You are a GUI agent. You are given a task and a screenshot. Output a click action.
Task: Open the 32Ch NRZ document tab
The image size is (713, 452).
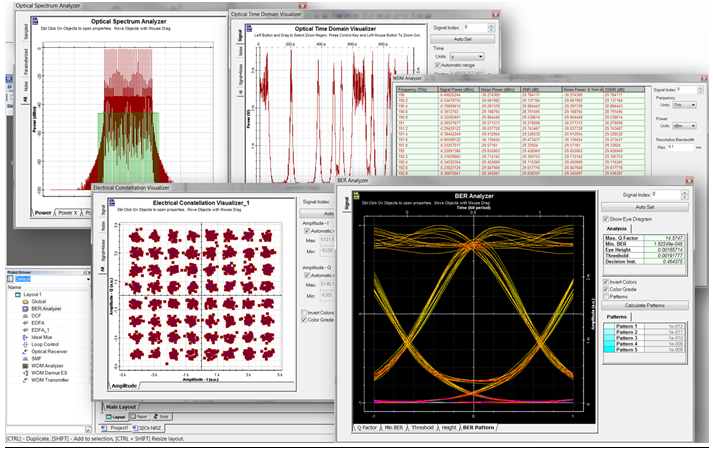coord(147,428)
